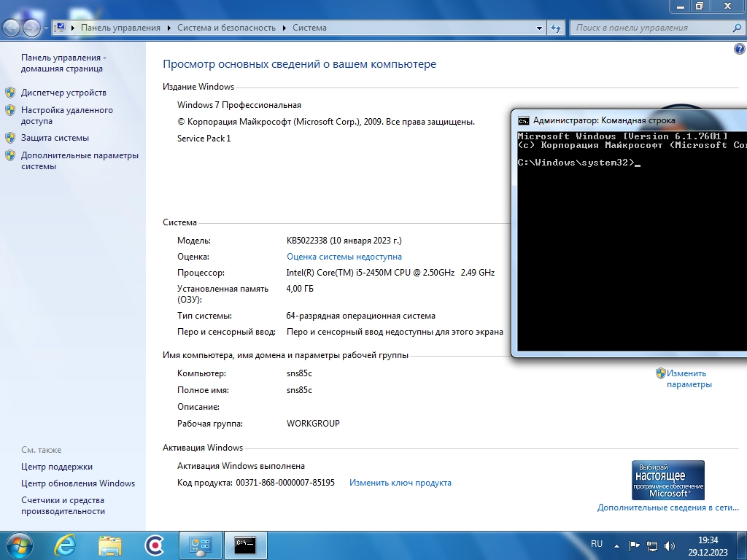
Task: Click the WORKGROUP value text
Action: [x=313, y=424]
